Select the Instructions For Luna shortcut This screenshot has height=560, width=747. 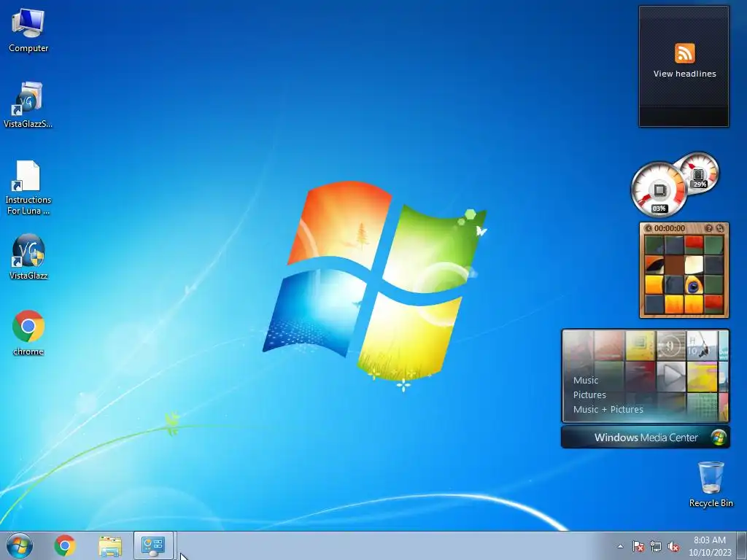tap(28, 187)
